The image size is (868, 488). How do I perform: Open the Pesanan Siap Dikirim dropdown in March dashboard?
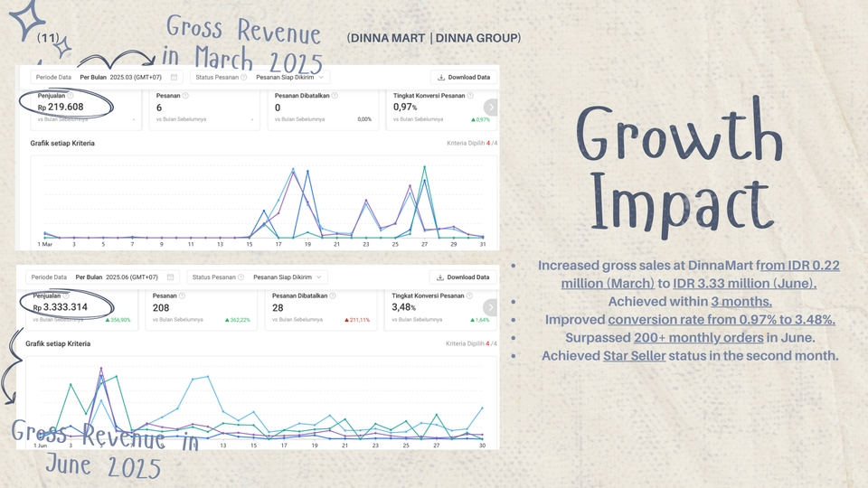click(x=291, y=78)
